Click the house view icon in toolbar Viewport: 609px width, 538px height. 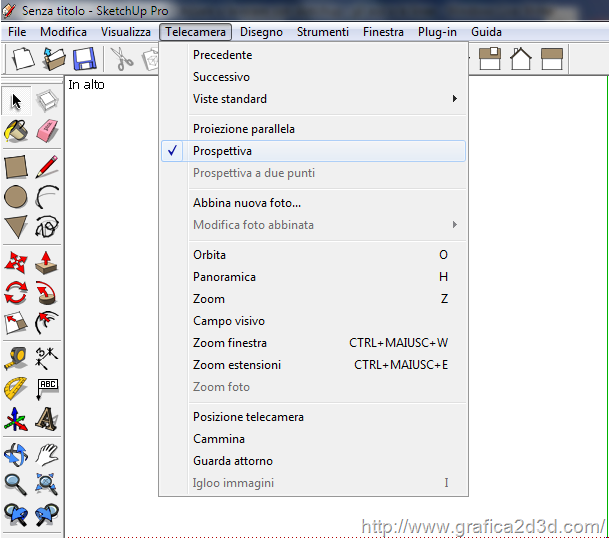click(520, 59)
